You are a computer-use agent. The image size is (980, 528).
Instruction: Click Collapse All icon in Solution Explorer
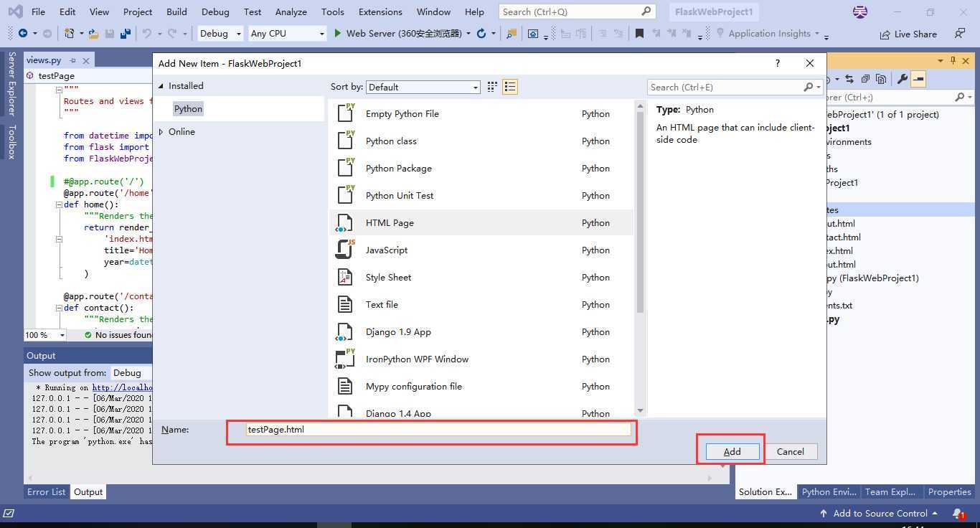[x=865, y=79]
